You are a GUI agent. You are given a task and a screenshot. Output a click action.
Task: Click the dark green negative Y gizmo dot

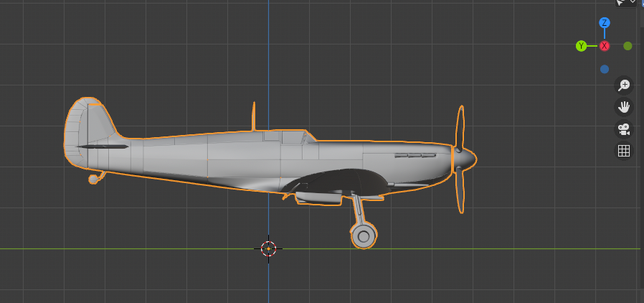tap(628, 46)
